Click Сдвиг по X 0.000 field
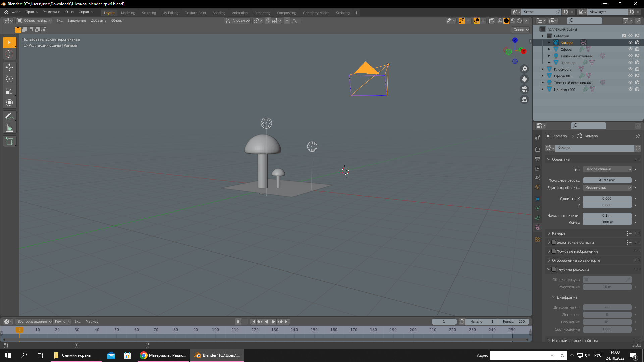The height and width of the screenshot is (362, 644). point(607,199)
